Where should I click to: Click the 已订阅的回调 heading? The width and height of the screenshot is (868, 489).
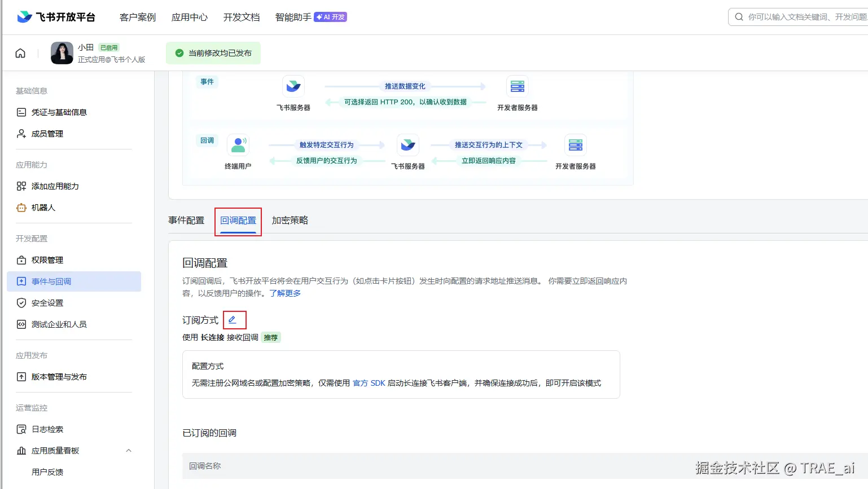point(209,433)
